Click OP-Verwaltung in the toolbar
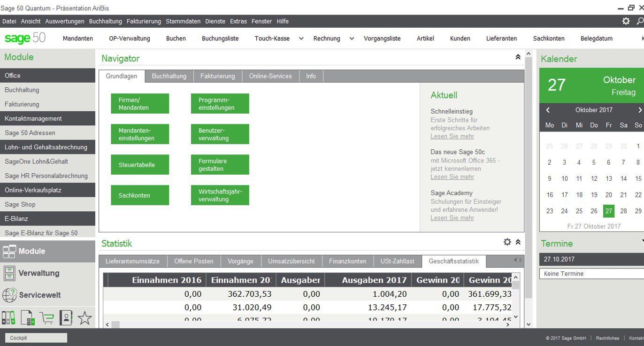 (130, 38)
